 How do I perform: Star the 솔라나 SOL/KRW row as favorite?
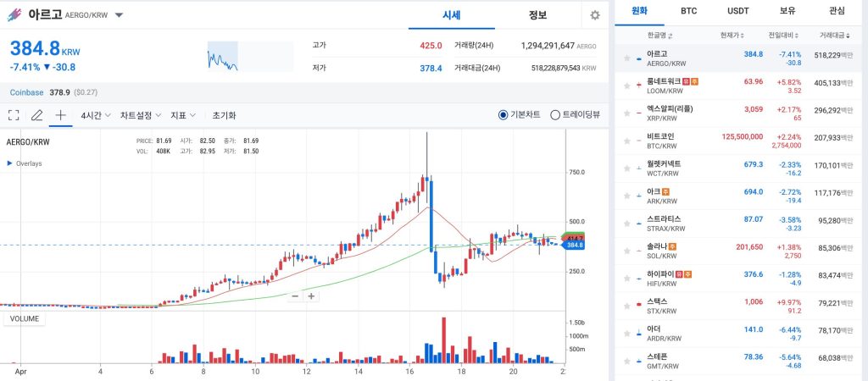coord(626,251)
